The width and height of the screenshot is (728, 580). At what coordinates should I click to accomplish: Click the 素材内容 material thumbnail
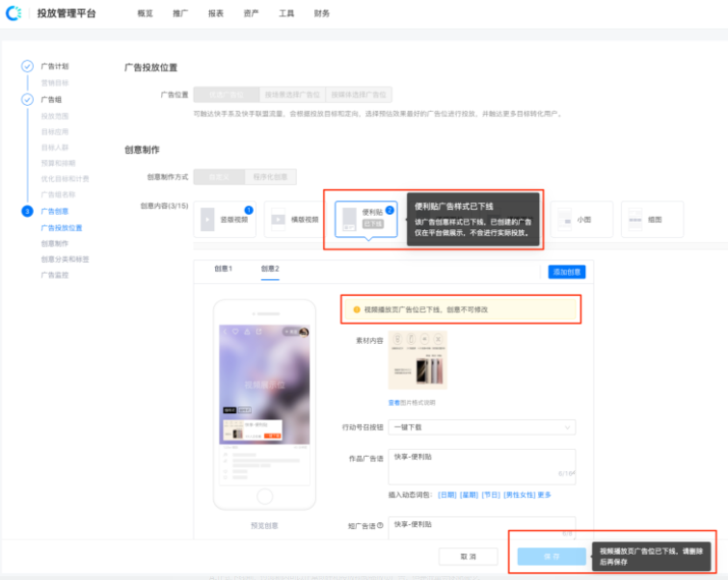(418, 359)
